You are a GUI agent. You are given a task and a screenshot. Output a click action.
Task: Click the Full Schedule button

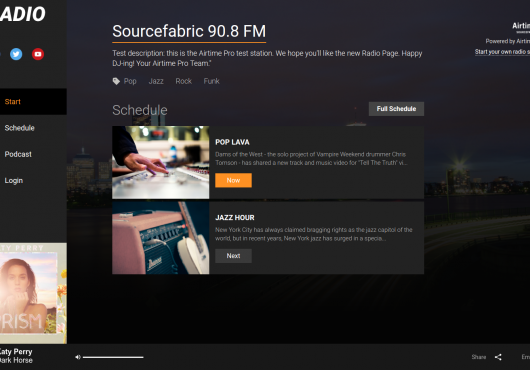(396, 109)
